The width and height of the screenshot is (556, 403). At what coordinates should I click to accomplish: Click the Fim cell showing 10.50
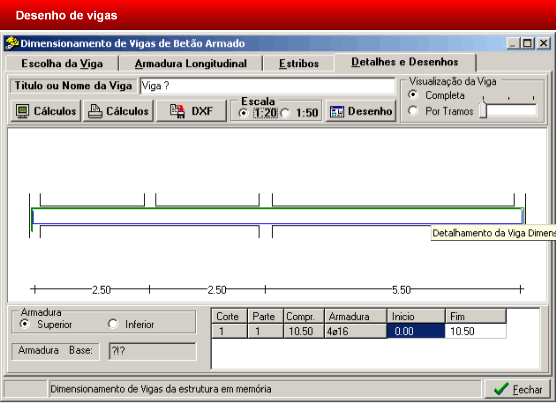[x=476, y=331]
